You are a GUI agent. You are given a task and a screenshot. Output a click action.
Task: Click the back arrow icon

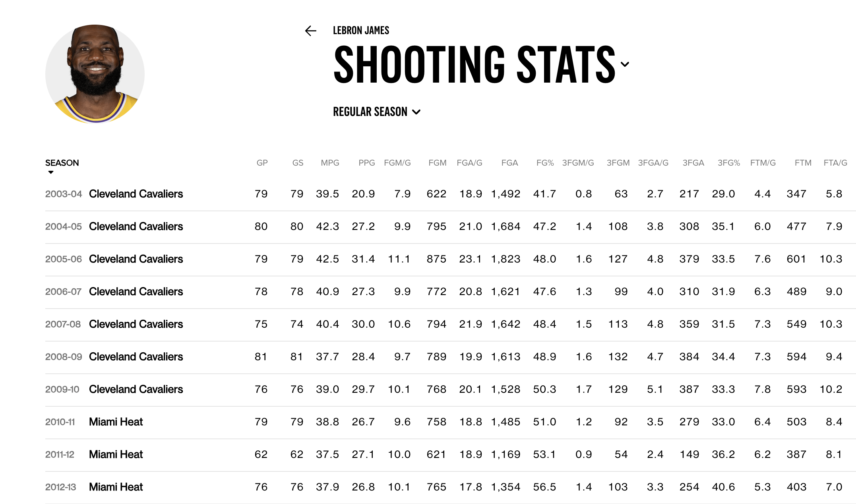tap(311, 31)
